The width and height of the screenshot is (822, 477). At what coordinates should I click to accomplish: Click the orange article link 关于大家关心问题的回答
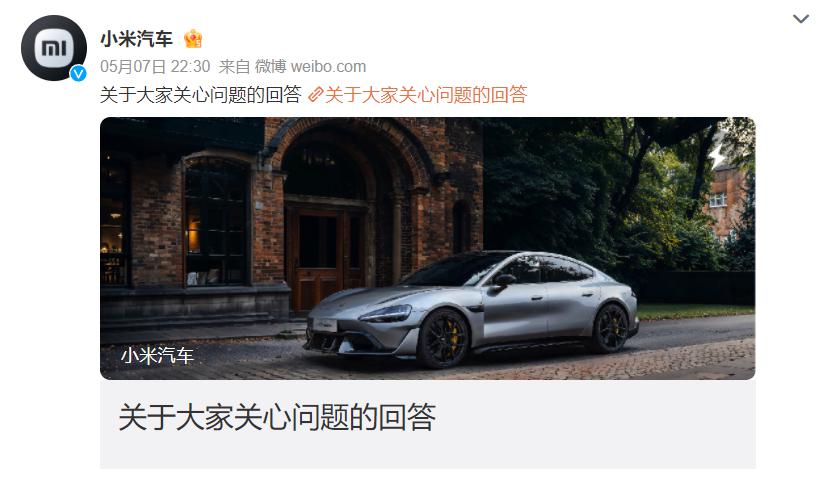point(426,95)
